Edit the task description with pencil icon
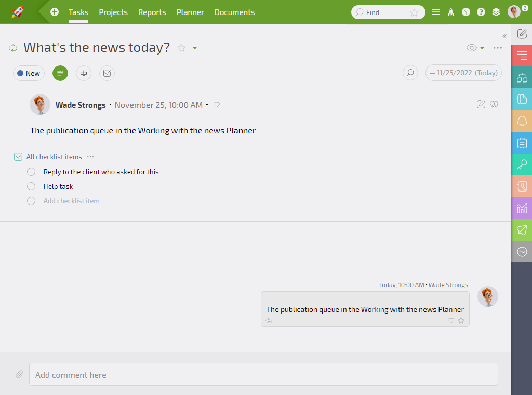Viewport: 532px width, 395px height. pyautogui.click(x=481, y=104)
